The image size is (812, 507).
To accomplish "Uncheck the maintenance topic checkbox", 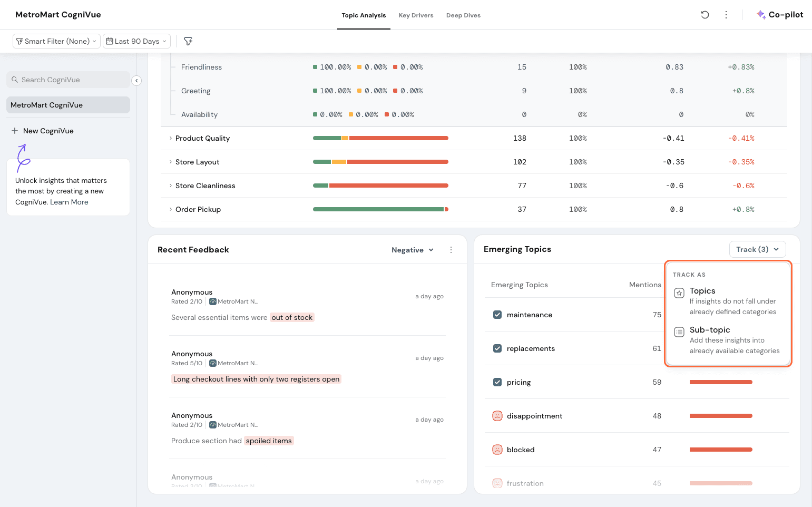I will click(497, 315).
